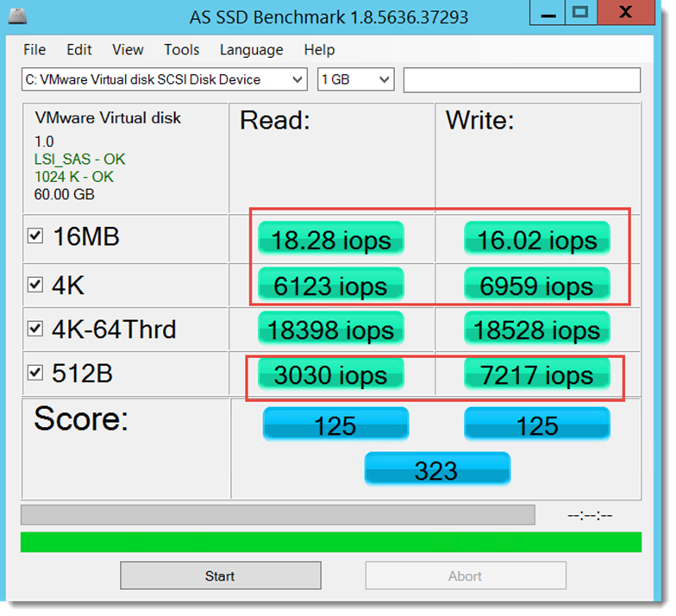Click the 7217 iops 512B write result
This screenshot has width=676, height=616.
pyautogui.click(x=536, y=374)
